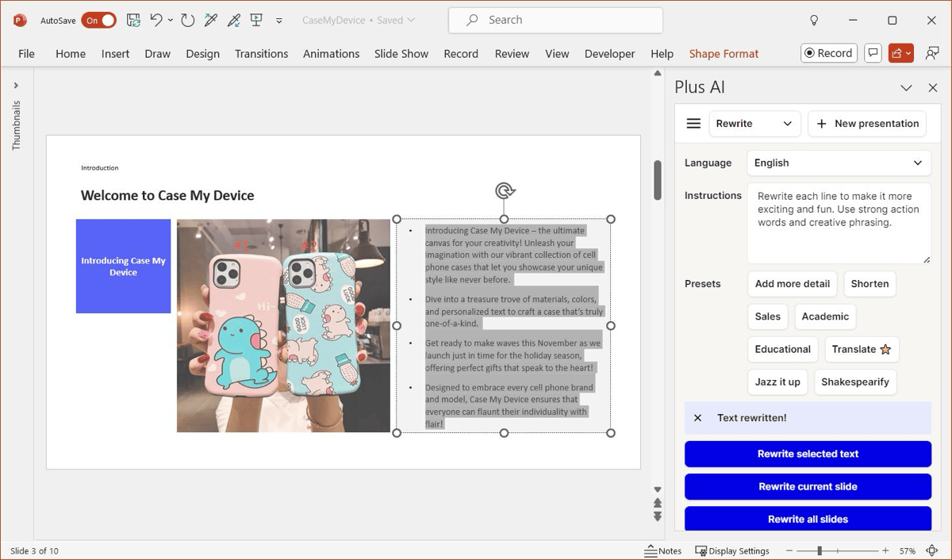952x560 pixels.
Task: Click the Record button at top right
Action: click(828, 53)
